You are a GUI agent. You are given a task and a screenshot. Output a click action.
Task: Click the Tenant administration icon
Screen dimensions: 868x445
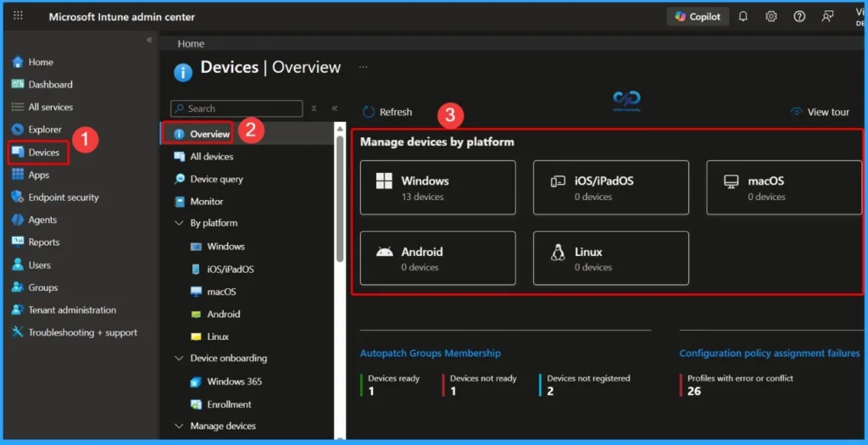click(18, 310)
